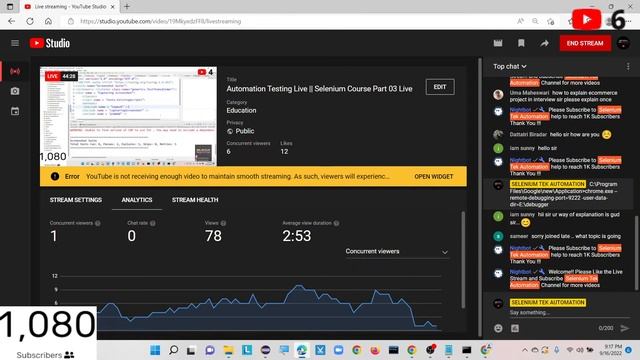
Task: Click info icon next to Concurrent viewers stat
Action: [98, 223]
